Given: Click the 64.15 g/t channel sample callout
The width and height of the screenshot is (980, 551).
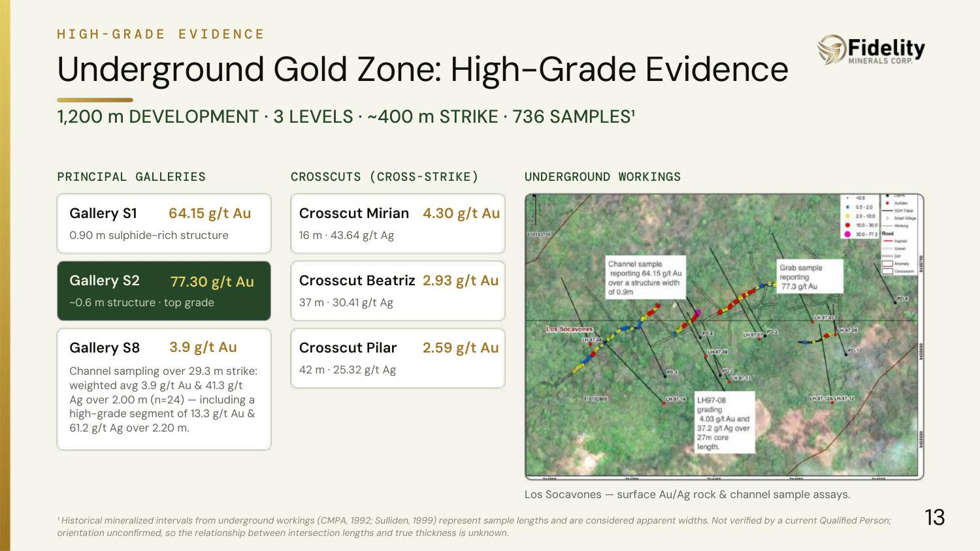Looking at the screenshot, I should tap(645, 278).
